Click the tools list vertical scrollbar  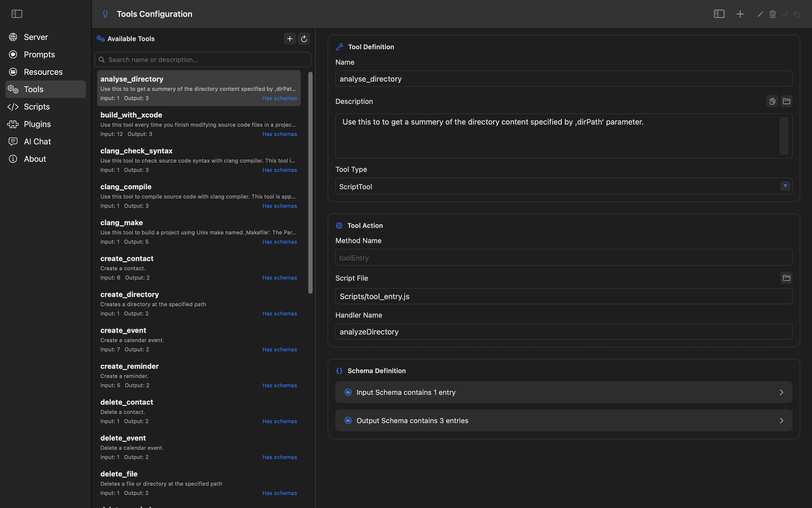pyautogui.click(x=311, y=183)
